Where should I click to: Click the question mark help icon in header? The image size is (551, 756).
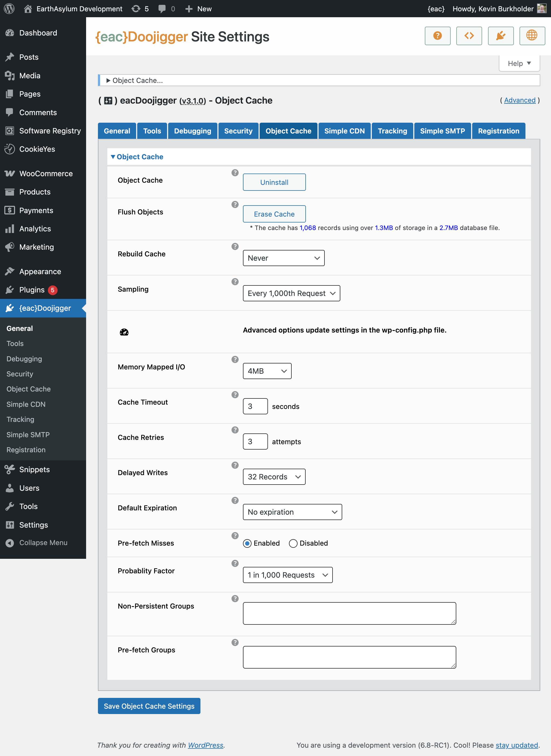[437, 36]
